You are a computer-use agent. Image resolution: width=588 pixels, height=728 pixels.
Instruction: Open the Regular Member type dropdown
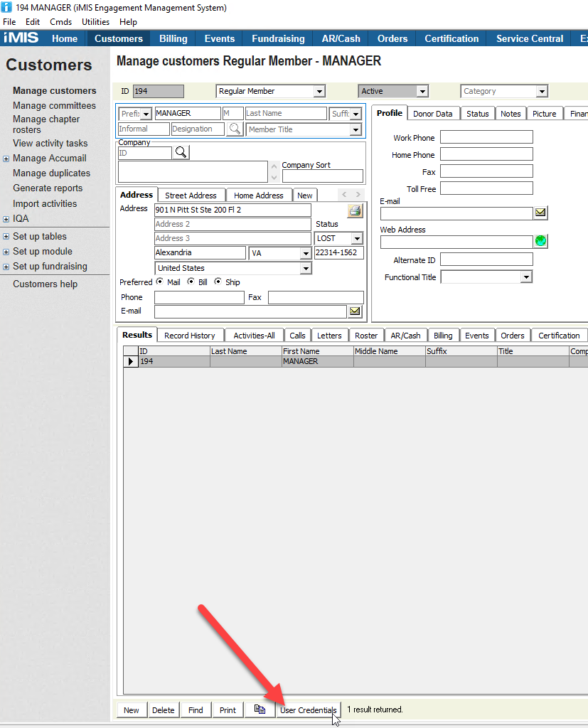pos(319,92)
